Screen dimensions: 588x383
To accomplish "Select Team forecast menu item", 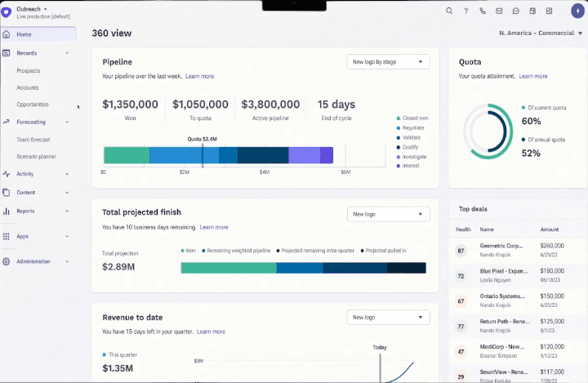I will point(33,140).
